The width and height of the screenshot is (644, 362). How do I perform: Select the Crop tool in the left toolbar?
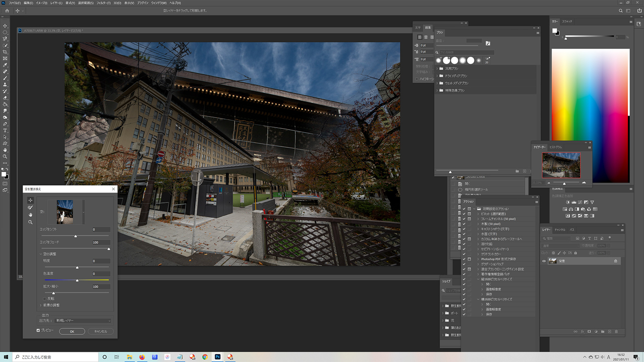(x=6, y=52)
